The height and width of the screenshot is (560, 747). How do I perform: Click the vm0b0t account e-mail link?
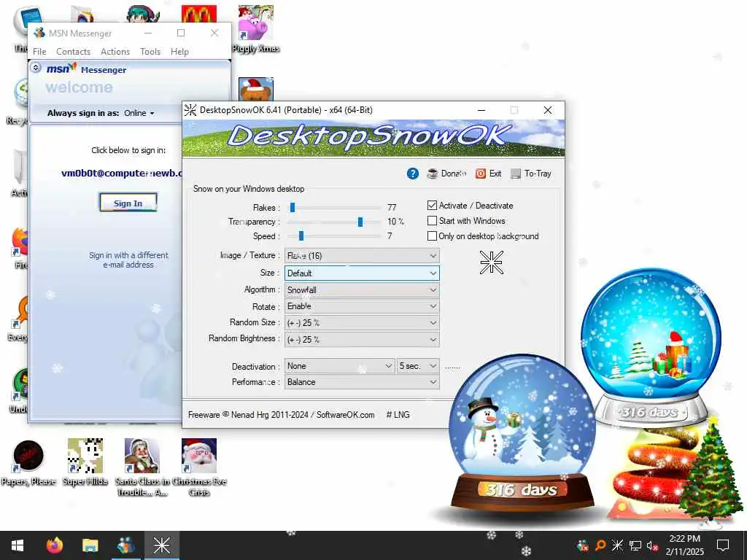pos(122,174)
